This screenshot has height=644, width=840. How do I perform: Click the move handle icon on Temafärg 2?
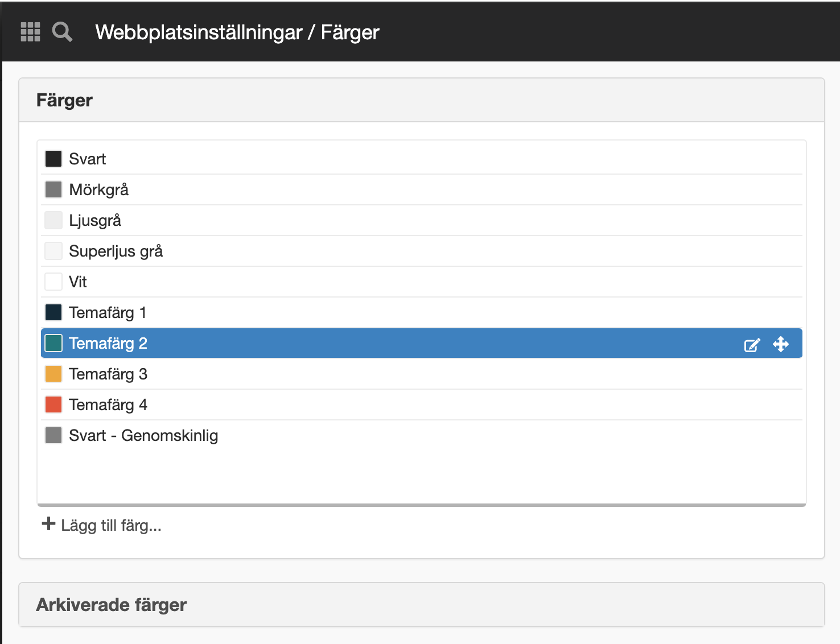[781, 344]
